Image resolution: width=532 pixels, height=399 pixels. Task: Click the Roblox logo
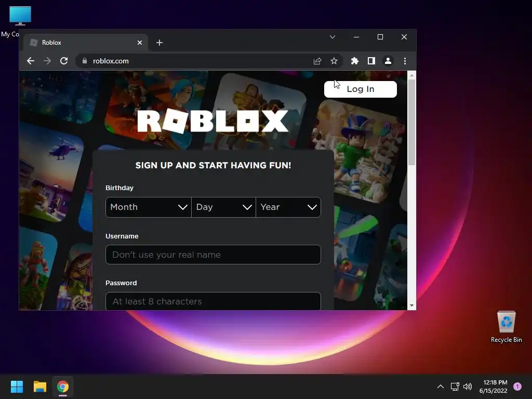212,121
